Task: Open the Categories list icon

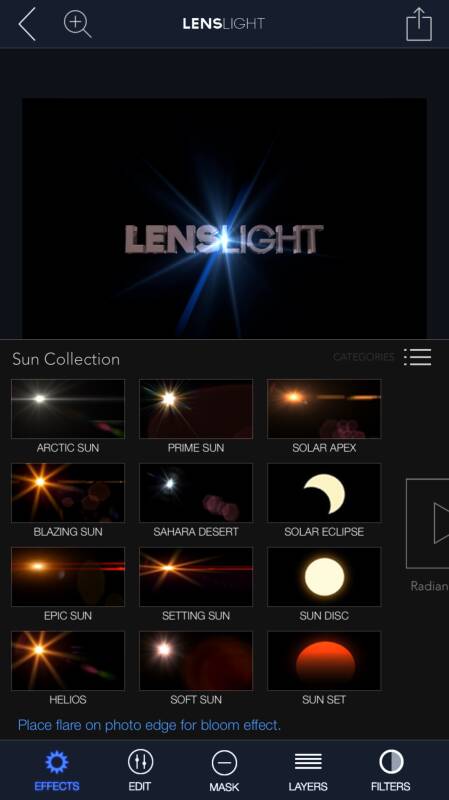Action: (x=417, y=357)
